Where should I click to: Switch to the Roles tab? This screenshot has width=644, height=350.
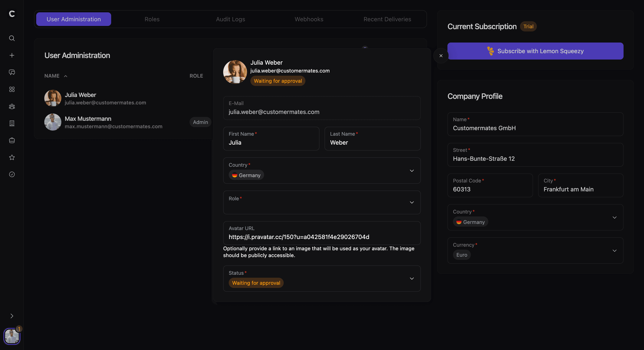coord(152,19)
